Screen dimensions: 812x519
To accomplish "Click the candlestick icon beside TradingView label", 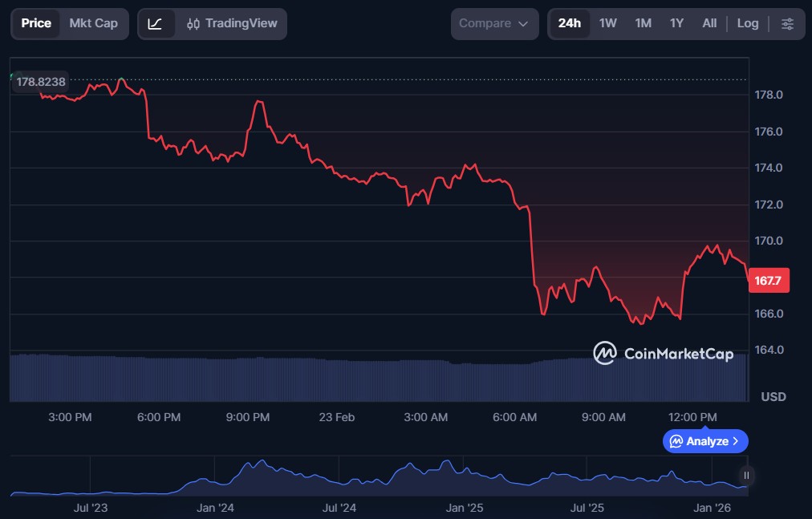I will 193,23.
